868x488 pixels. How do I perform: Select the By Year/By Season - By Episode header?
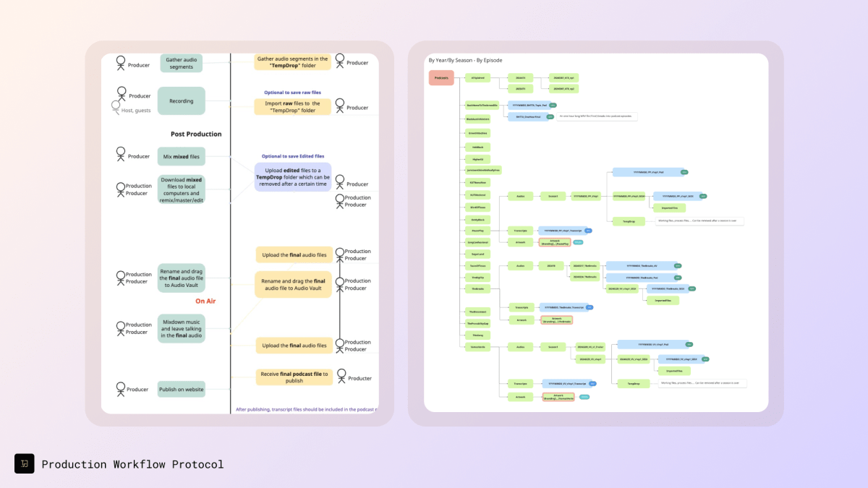[466, 60]
